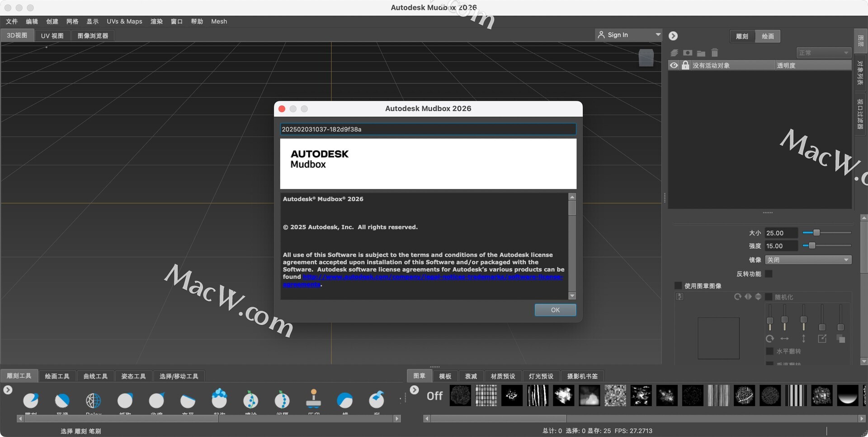Image resolution: width=868 pixels, height=437 pixels.
Task: Click the build number text field
Action: pos(428,129)
